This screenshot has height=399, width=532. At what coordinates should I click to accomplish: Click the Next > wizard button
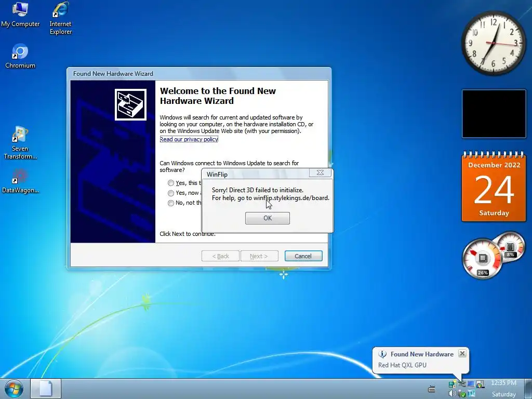coord(259,256)
